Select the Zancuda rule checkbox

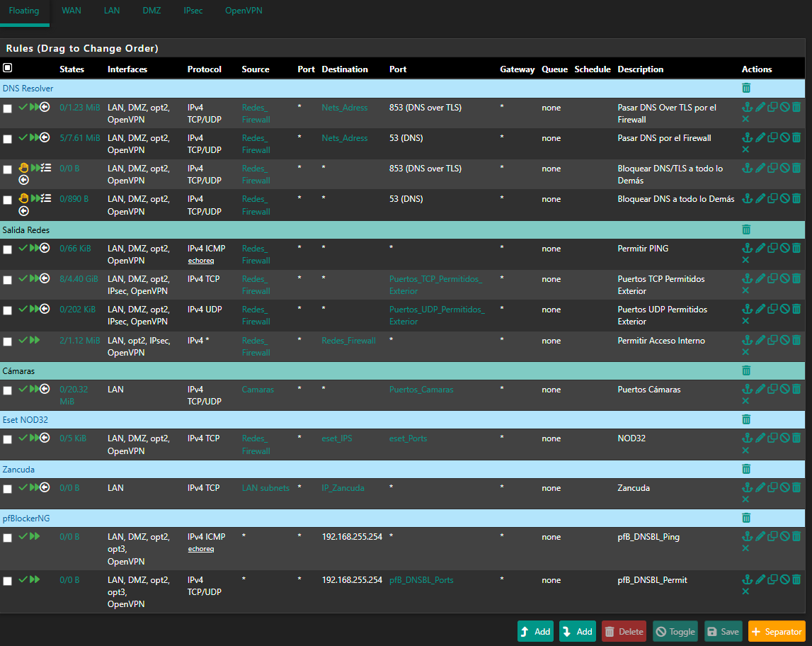7,489
